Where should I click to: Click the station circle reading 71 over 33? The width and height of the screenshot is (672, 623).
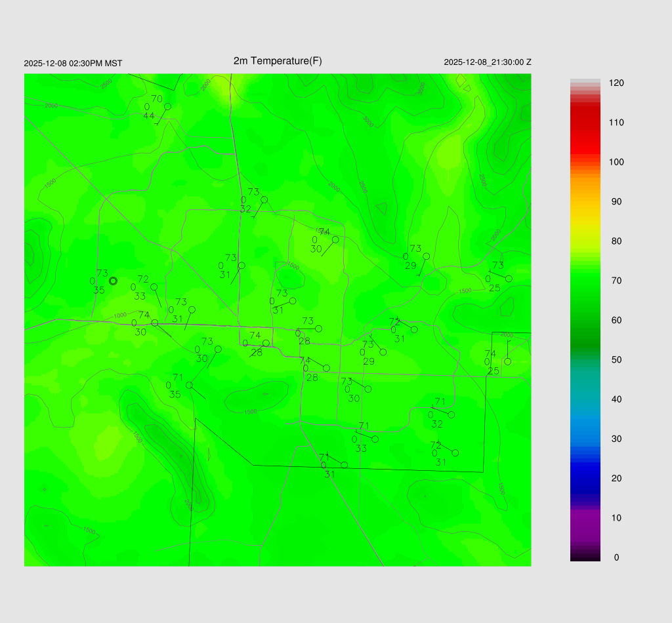point(375,439)
